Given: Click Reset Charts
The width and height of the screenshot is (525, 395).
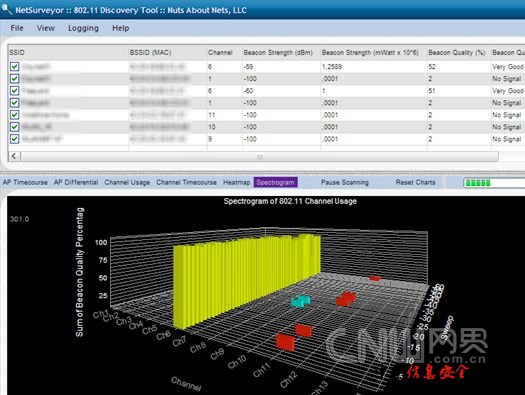Looking at the screenshot, I should point(416,182).
